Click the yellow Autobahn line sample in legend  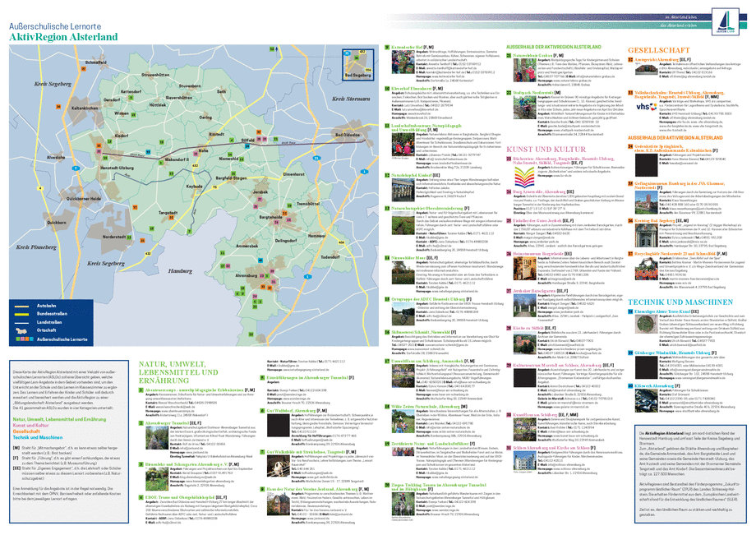[21, 306]
